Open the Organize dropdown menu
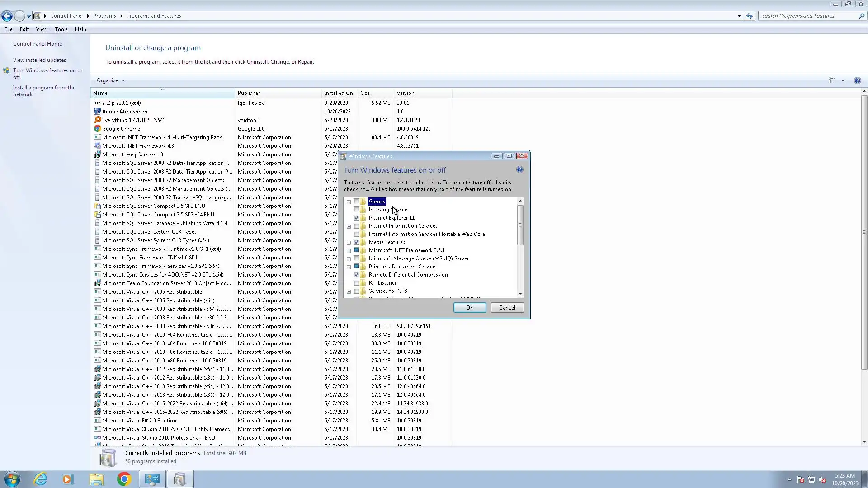868x488 pixels. (110, 80)
